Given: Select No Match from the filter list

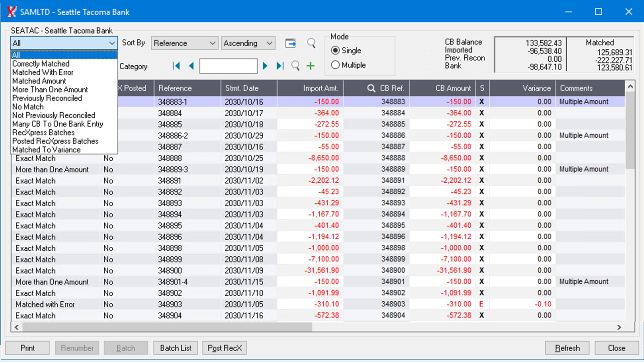Looking at the screenshot, I should click(28, 107).
